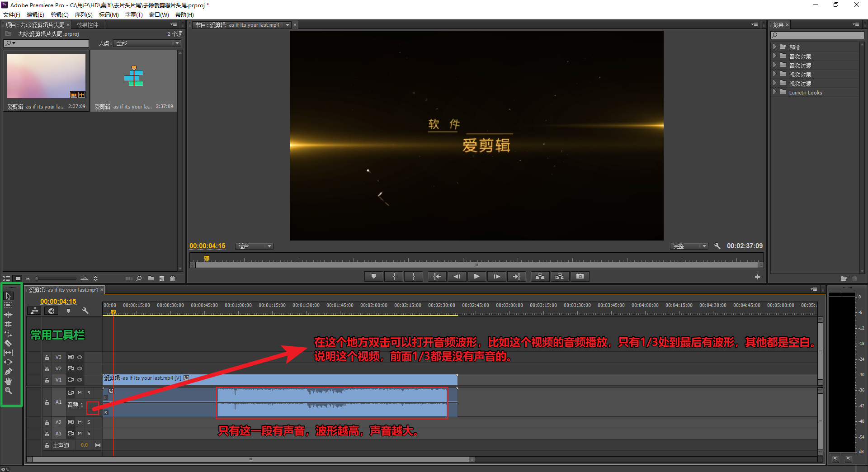
Task: Switch project panel to list view
Action: (6, 278)
